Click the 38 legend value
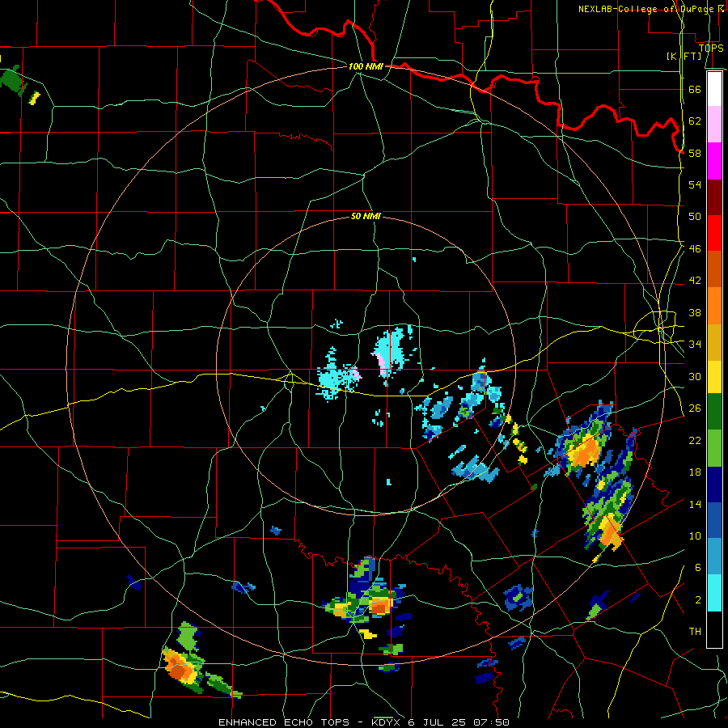 coord(695,312)
